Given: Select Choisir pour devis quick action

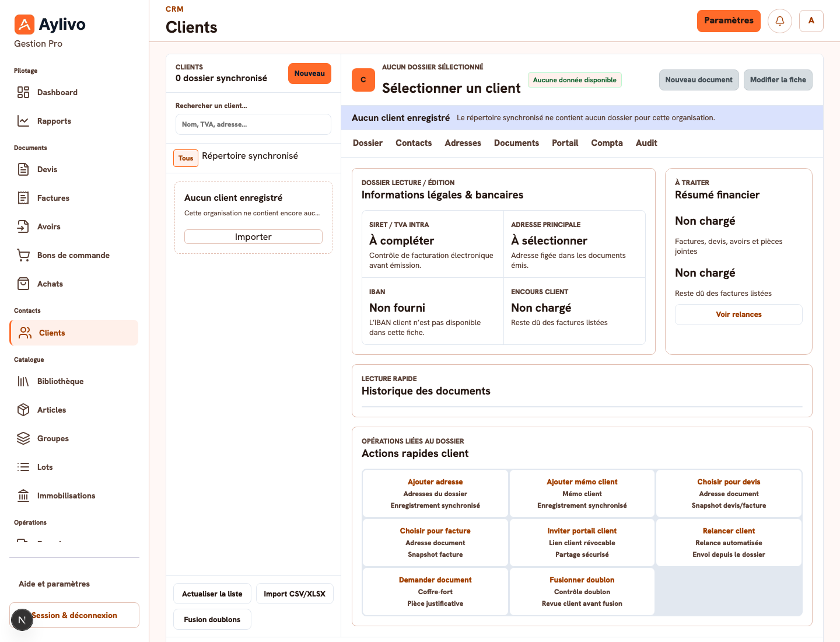Looking at the screenshot, I should (729, 494).
